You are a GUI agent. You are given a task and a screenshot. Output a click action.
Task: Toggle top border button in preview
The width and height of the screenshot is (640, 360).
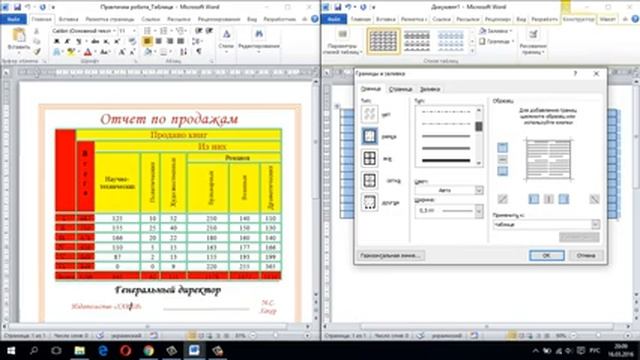[x=502, y=147]
